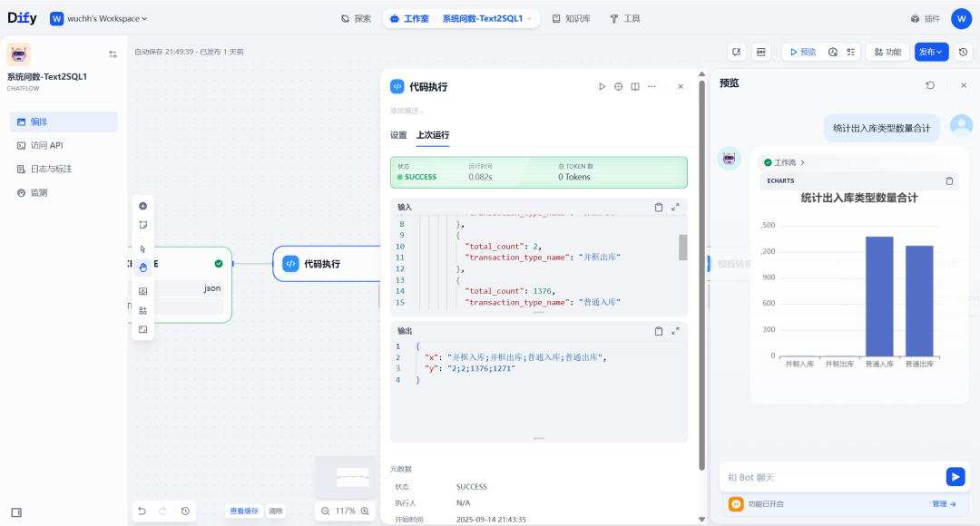The image size is (980, 526).
Task: Click the json variable in the left node
Action: (x=211, y=288)
